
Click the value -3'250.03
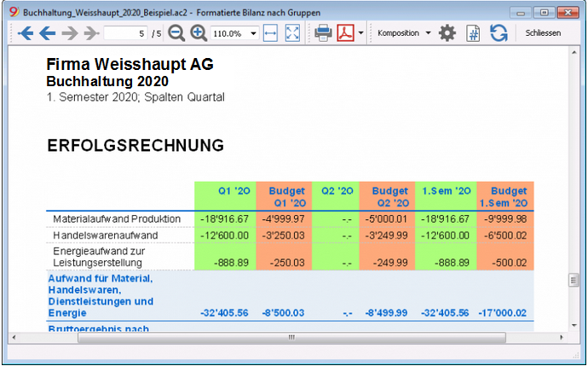coord(283,235)
